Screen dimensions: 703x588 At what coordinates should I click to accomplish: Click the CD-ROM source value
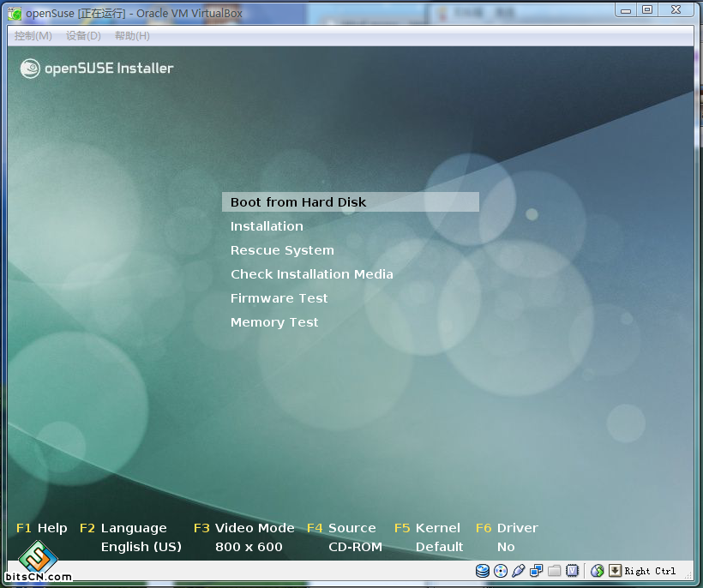click(x=356, y=547)
